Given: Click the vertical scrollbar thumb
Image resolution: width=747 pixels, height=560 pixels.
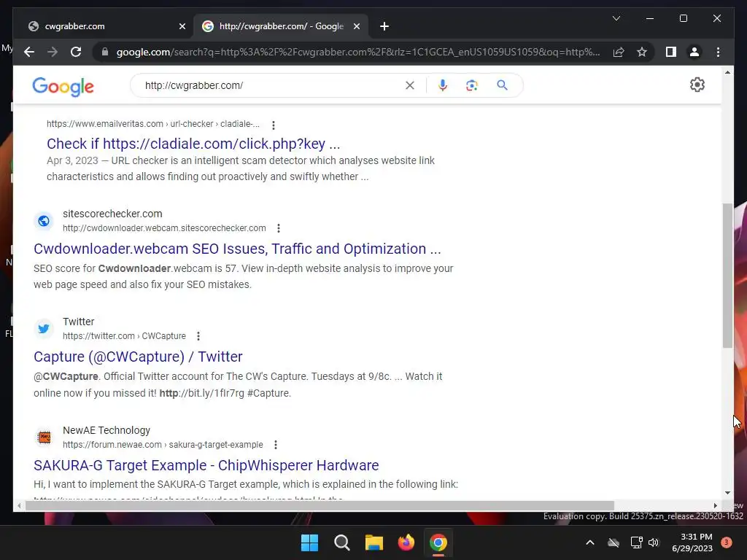Looking at the screenshot, I should pyautogui.click(x=727, y=275).
